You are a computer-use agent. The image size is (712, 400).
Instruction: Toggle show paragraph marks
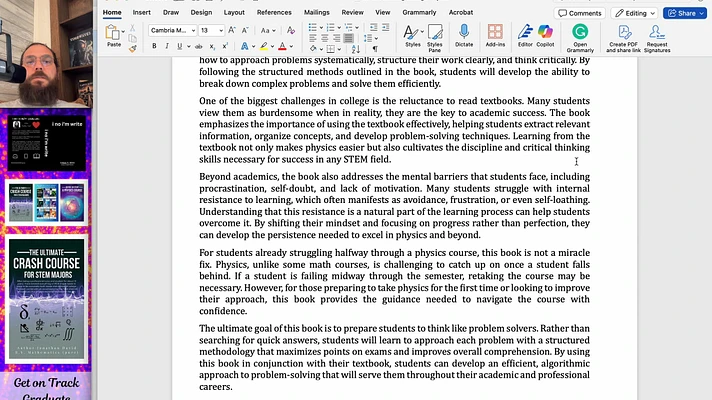tap(375, 49)
